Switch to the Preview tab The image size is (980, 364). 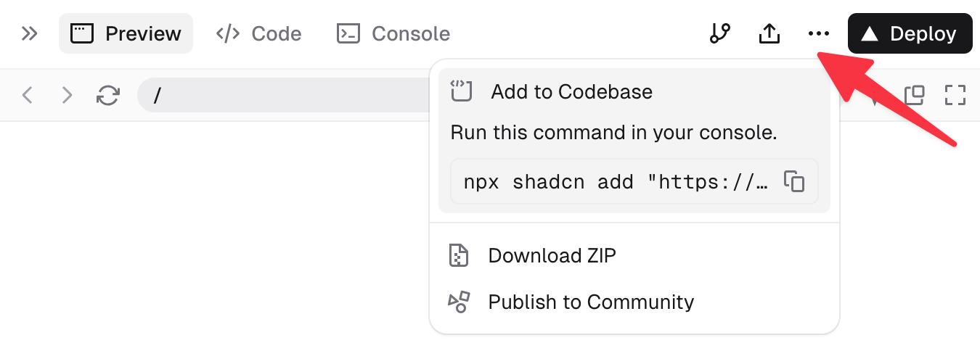pyautogui.click(x=126, y=33)
